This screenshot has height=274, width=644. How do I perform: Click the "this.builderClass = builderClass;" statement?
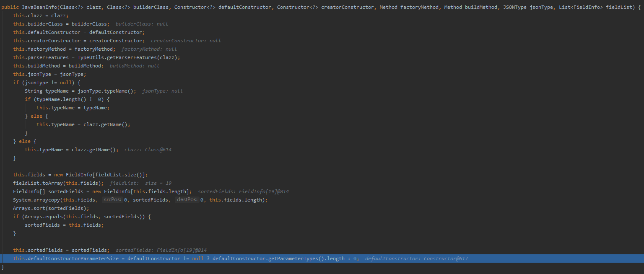pos(61,24)
